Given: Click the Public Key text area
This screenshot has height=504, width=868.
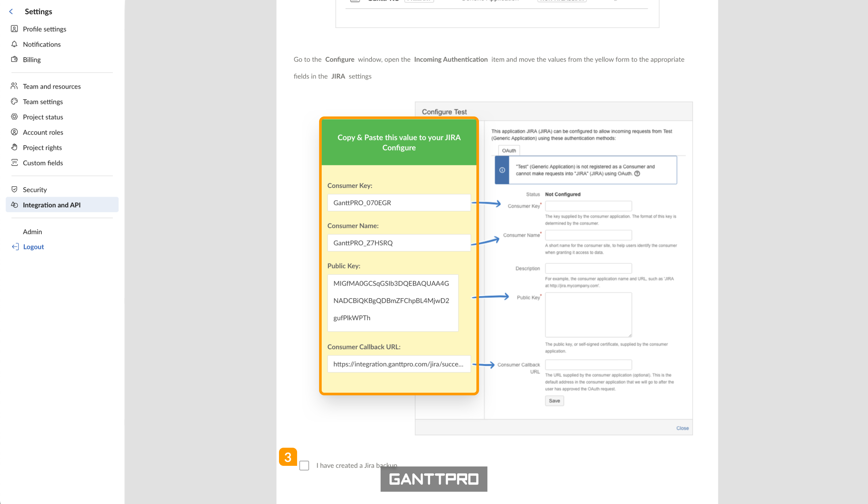Looking at the screenshot, I should pyautogui.click(x=393, y=303).
